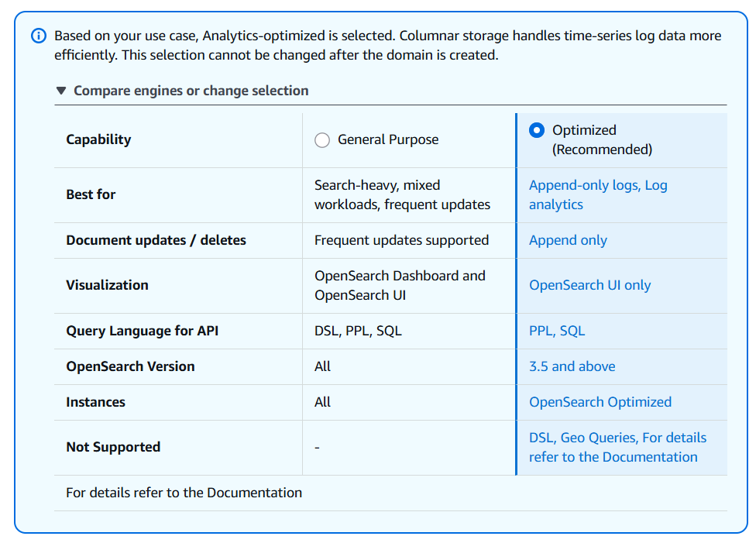Click the Capability column header

tap(98, 139)
